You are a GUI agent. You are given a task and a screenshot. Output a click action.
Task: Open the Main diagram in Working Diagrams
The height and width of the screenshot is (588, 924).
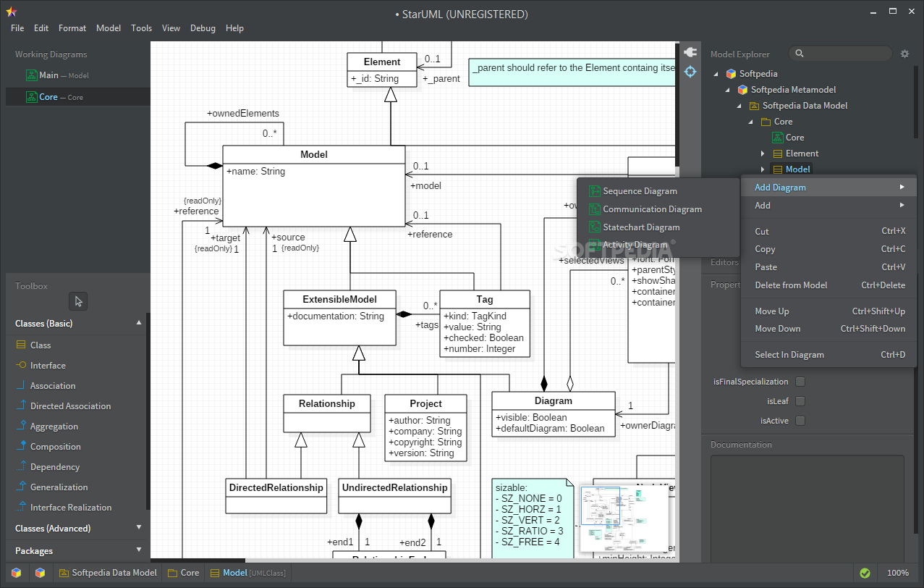click(x=78, y=75)
